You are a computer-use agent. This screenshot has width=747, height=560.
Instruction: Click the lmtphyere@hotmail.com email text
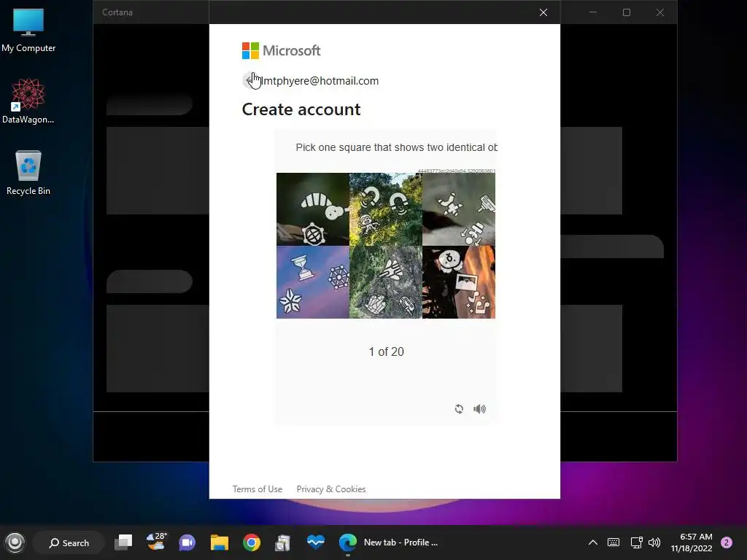click(x=320, y=81)
